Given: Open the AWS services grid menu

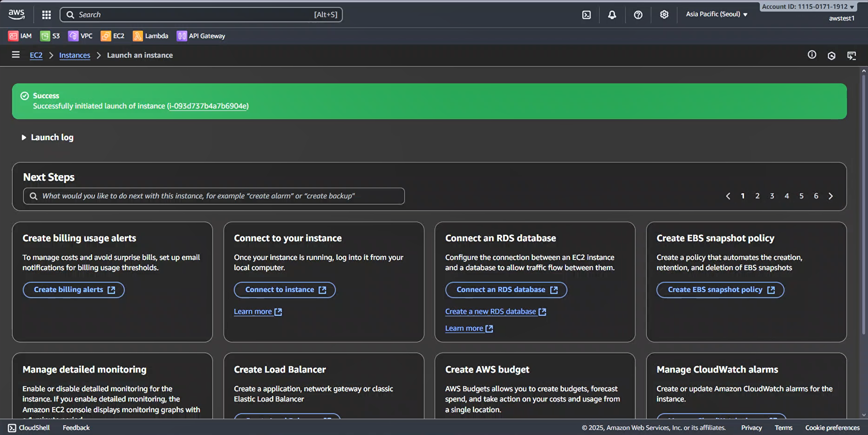Looking at the screenshot, I should [46, 15].
